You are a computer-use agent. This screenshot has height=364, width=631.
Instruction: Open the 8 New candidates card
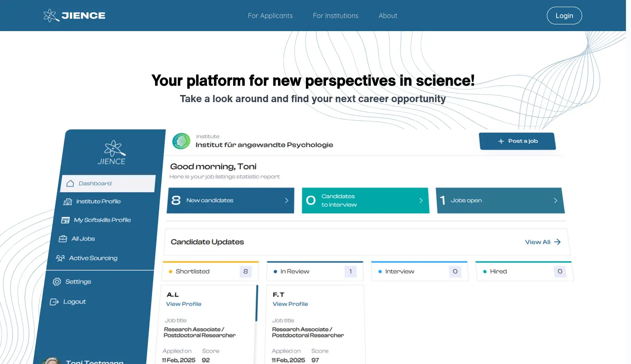pos(231,200)
